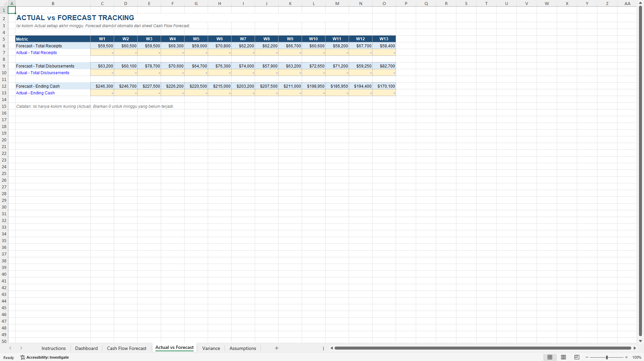
Task: Go to next sheet tab arrow
Action: point(21,348)
